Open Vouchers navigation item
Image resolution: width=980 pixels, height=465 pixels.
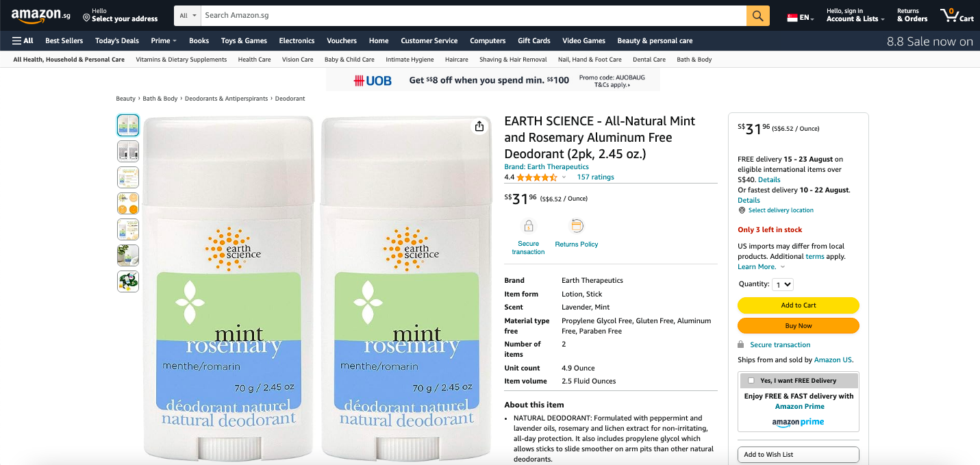click(x=342, y=40)
